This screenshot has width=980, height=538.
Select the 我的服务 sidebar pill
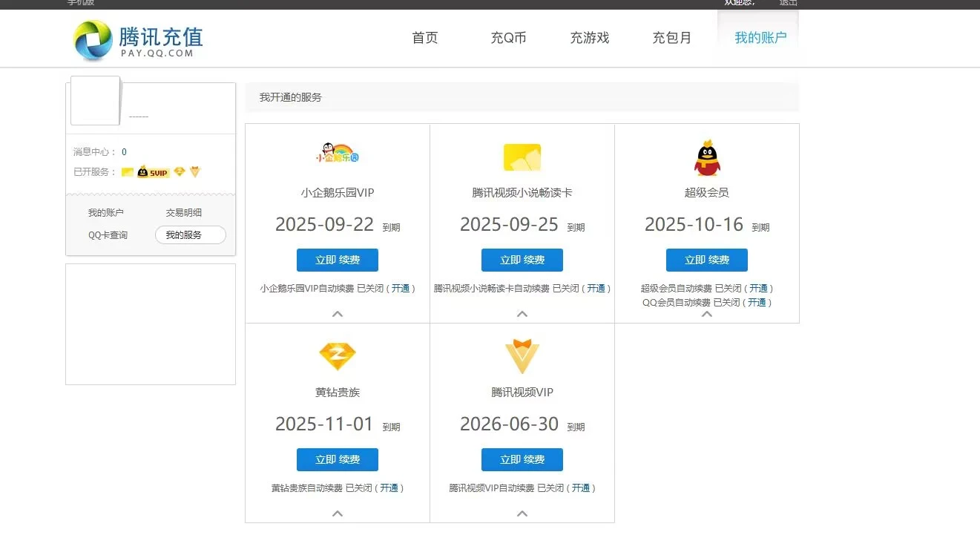(x=191, y=235)
